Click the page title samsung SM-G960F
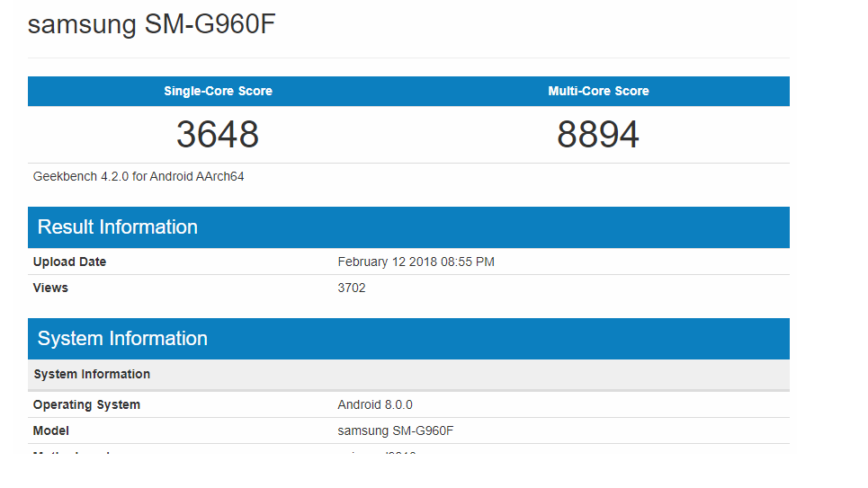868x488 pixels. click(151, 24)
